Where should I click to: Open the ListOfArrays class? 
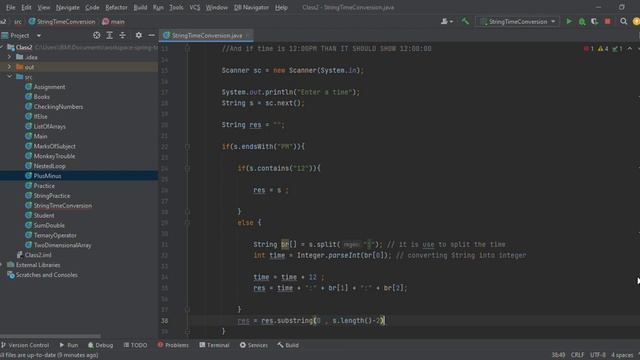[x=49, y=126]
